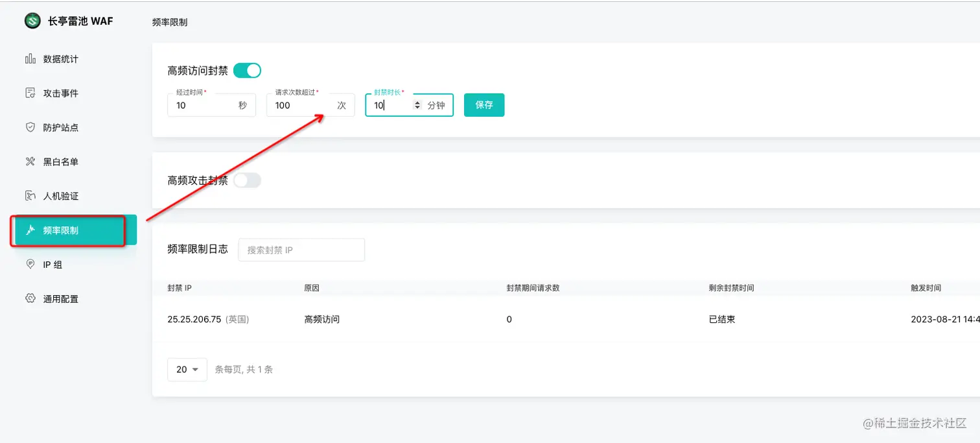Click the 频率限制 pulse icon
The width and height of the screenshot is (980, 443).
click(30, 230)
